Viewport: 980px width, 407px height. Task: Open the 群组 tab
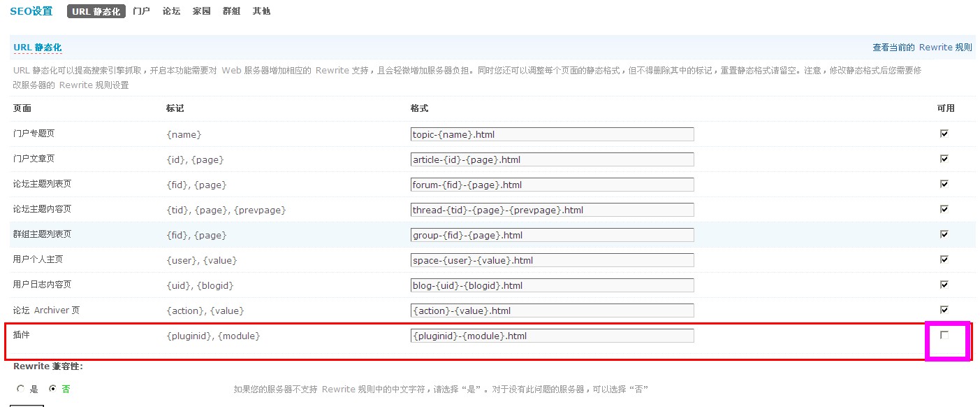231,11
